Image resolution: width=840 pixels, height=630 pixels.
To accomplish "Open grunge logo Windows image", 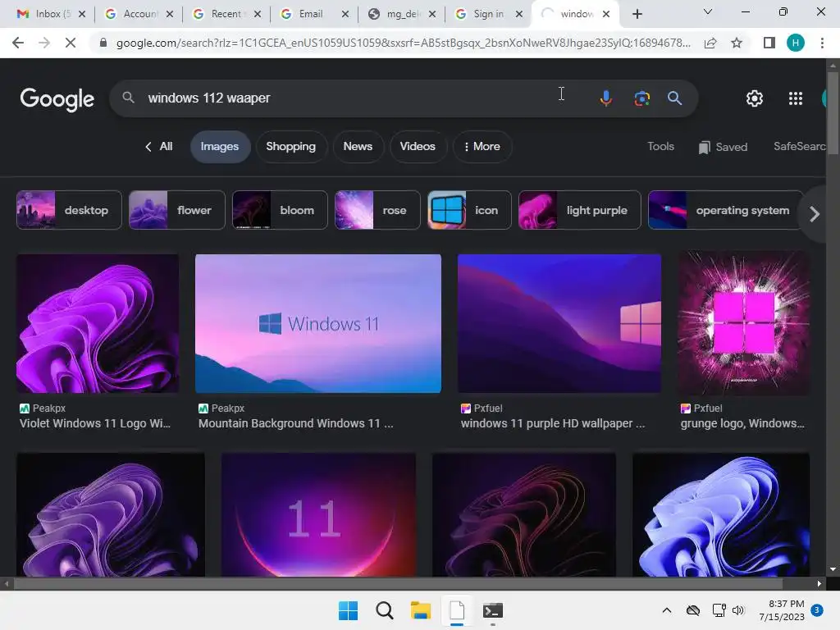I will tap(743, 323).
